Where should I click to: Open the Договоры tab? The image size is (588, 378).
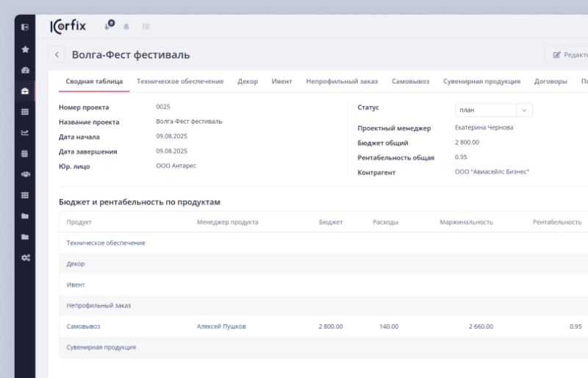(x=551, y=82)
